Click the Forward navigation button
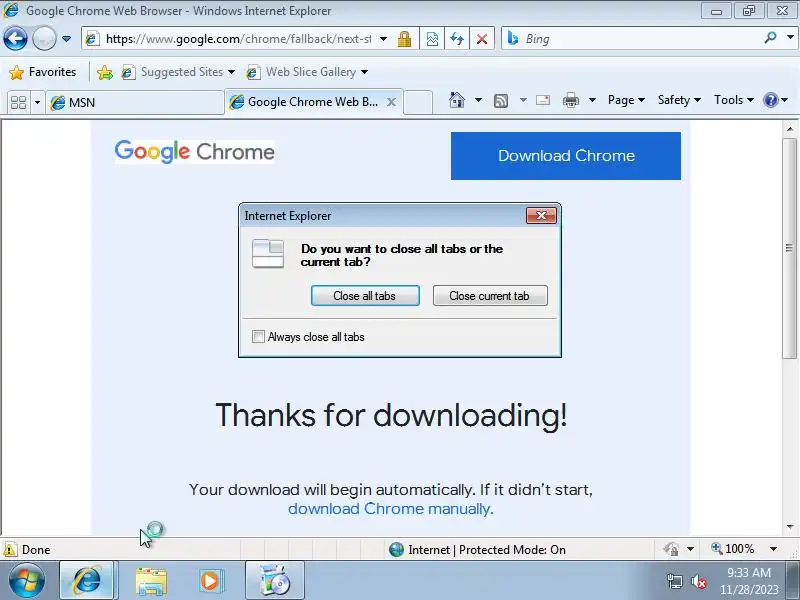800x600 pixels. (x=44, y=38)
